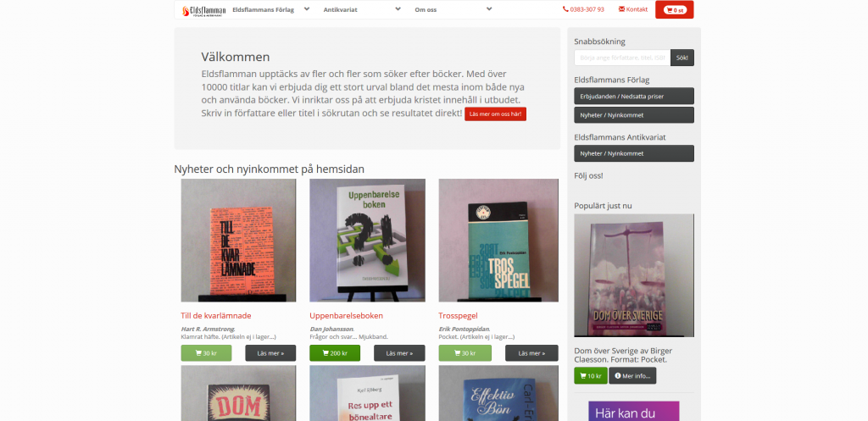Open Nyheter / Nyinkommet under Eldsflammans Antikvariat
The height and width of the screenshot is (421, 868).
coord(634,153)
